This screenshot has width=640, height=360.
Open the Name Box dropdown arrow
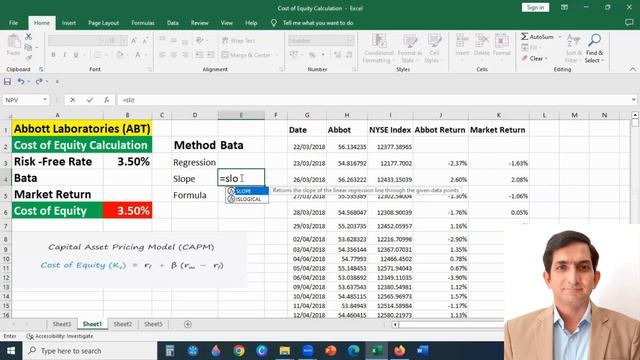coord(44,100)
